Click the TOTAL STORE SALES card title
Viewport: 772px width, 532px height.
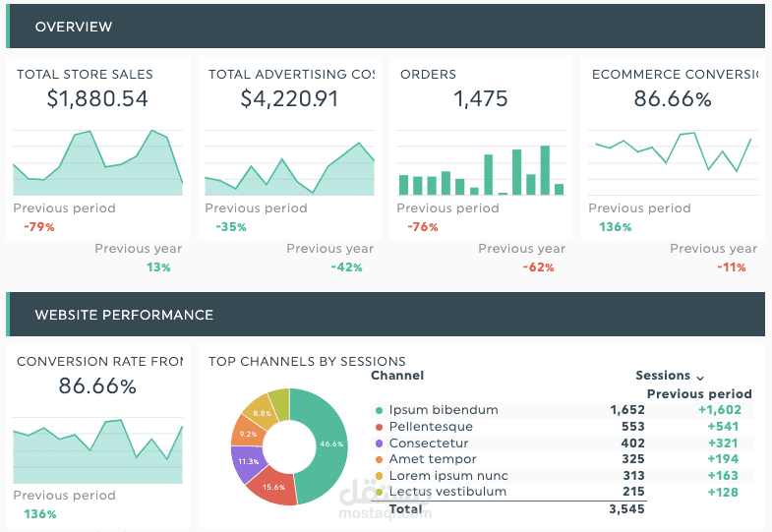[x=85, y=75]
